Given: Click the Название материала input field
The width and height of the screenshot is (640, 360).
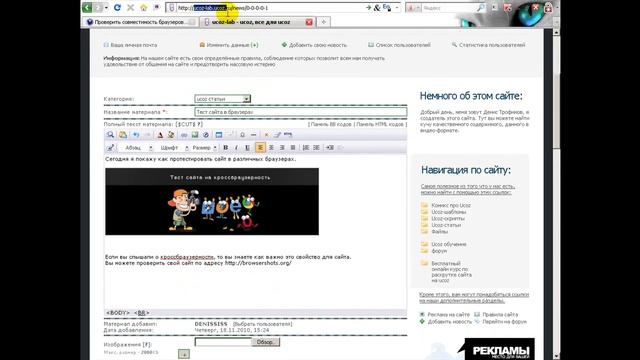Looking at the screenshot, I should [x=300, y=112].
